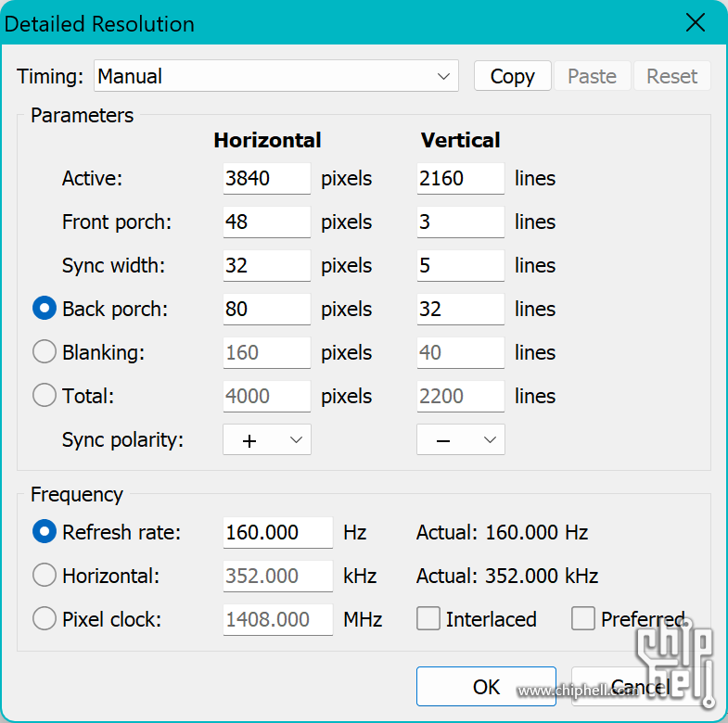Select the Blanking radio button

tap(45, 352)
